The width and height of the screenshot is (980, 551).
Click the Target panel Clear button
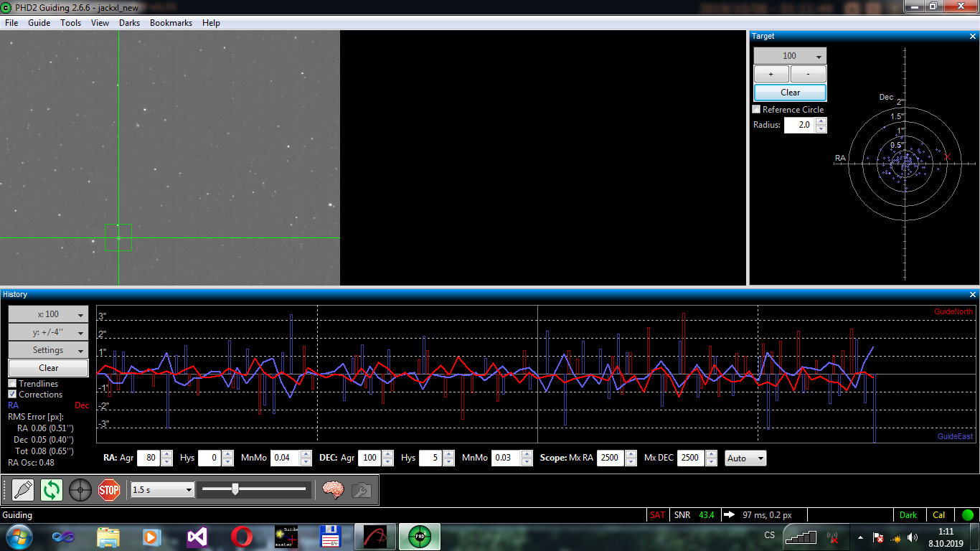[790, 93]
